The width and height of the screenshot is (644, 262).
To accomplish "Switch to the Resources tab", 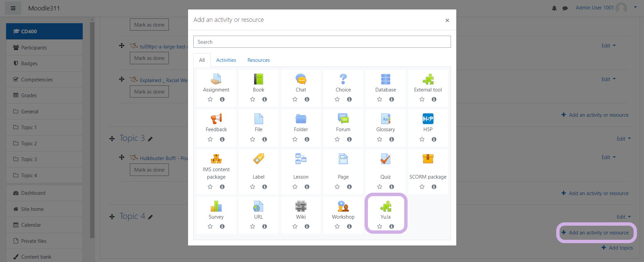I will pyautogui.click(x=259, y=60).
